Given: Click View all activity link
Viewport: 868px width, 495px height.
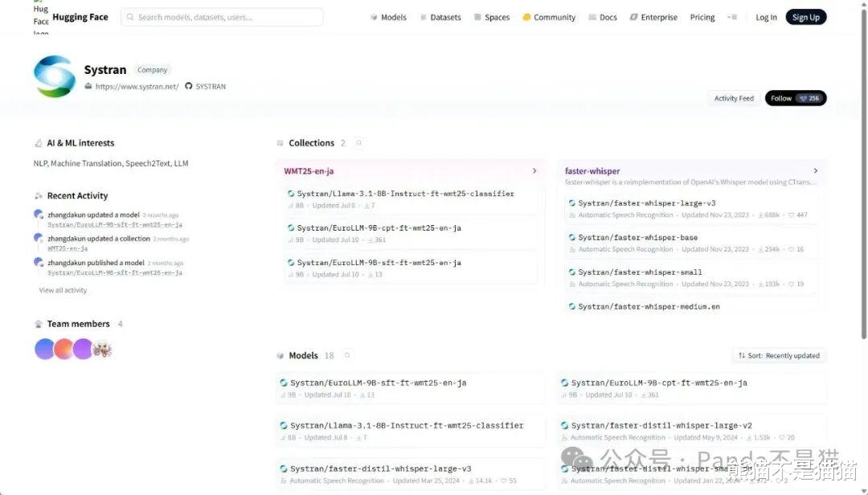Looking at the screenshot, I should [63, 290].
